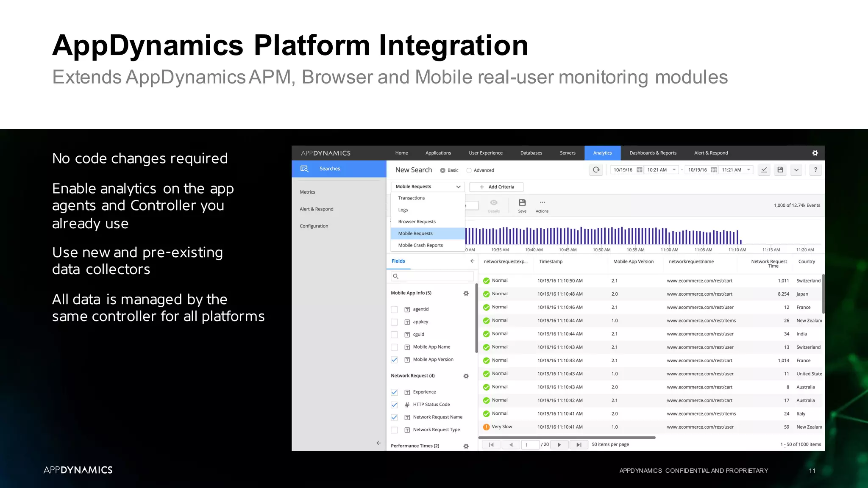Open the User Experience tab

pyautogui.click(x=486, y=153)
